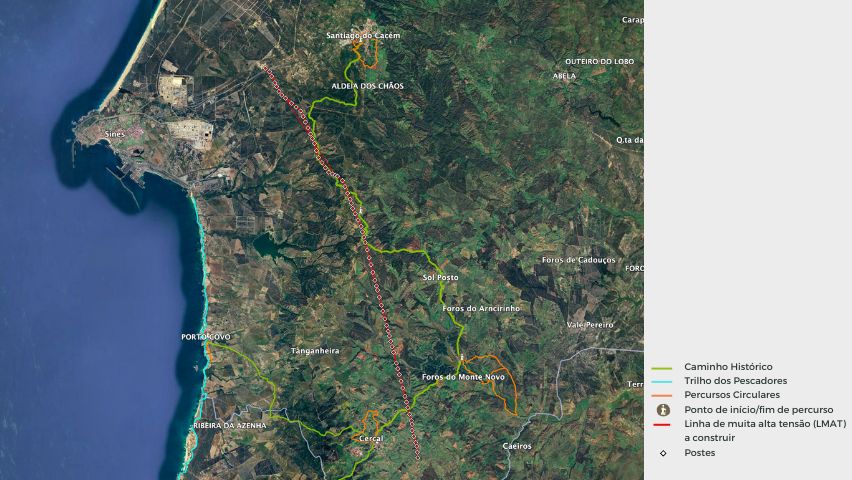Click the green Caminho Histórico line swatch
This screenshot has width=852, height=480.
click(661, 368)
